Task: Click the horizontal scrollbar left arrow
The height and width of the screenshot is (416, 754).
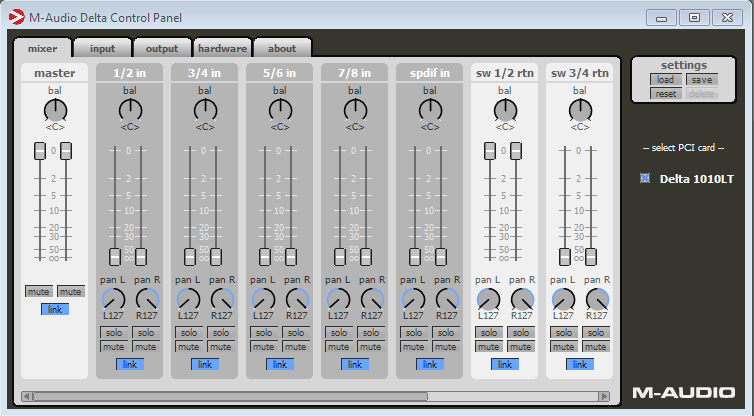Action: (x=27, y=396)
